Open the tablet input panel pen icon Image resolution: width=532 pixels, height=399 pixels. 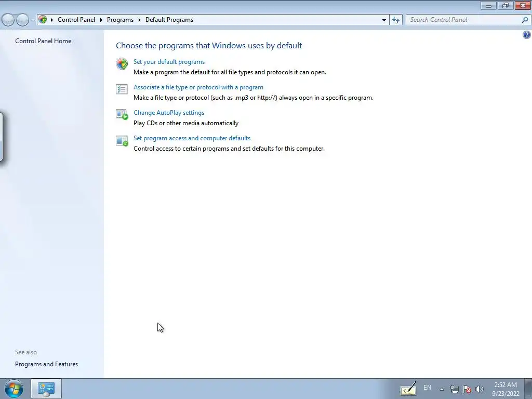[x=408, y=389]
